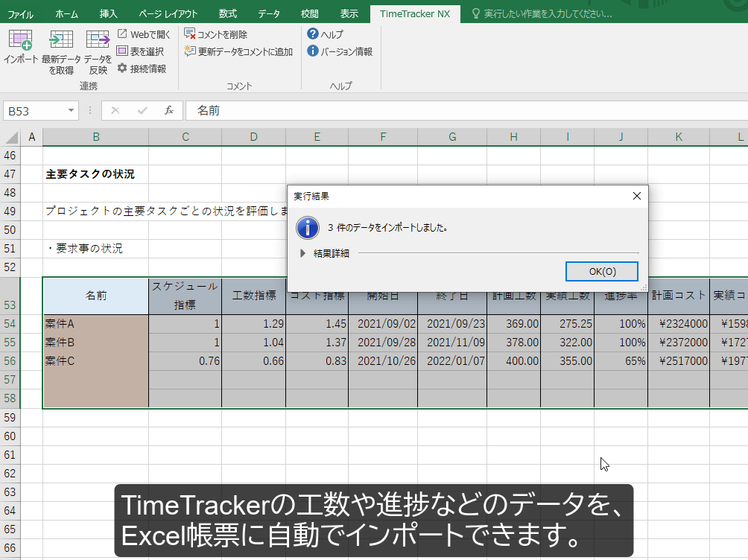The width and height of the screenshot is (748, 560).
Task: Switch to the TimeTracker NX ribbon tab
Action: (415, 12)
